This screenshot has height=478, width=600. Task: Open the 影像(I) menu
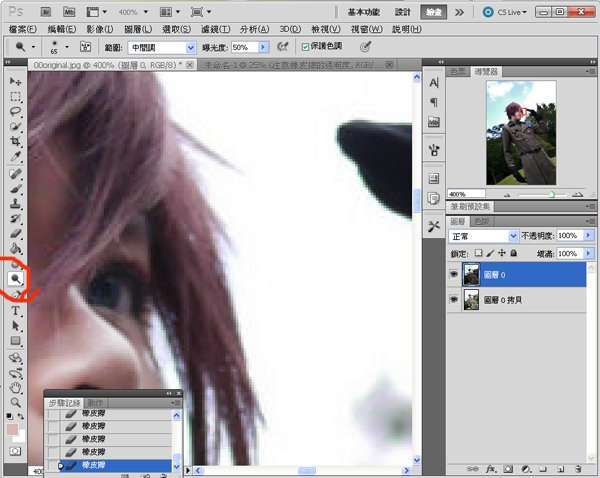point(99,29)
